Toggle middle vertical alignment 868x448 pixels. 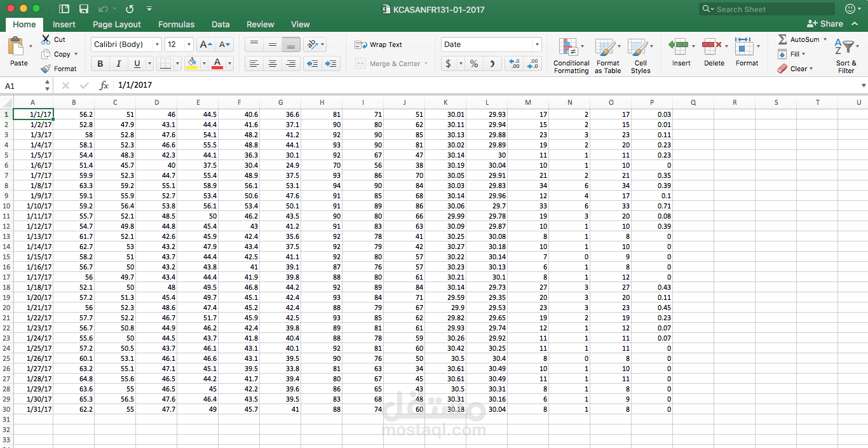(273, 44)
